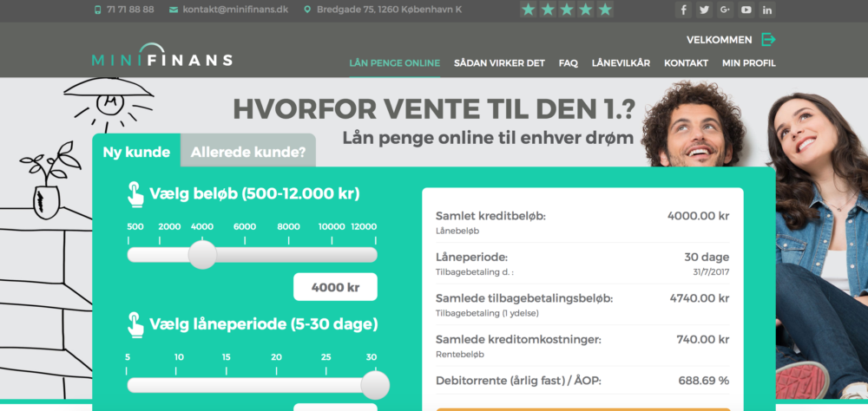Click the MiniFinans logo
The image size is (868, 411).
coord(162,55)
